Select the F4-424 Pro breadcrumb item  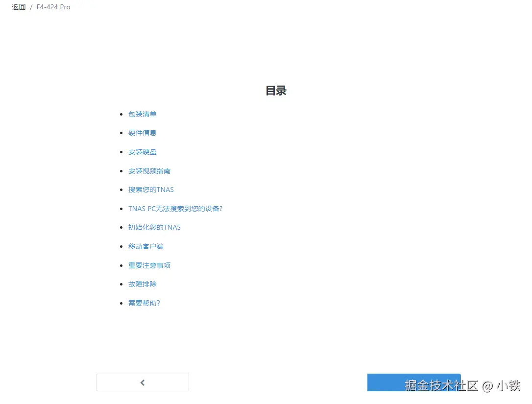[53, 7]
